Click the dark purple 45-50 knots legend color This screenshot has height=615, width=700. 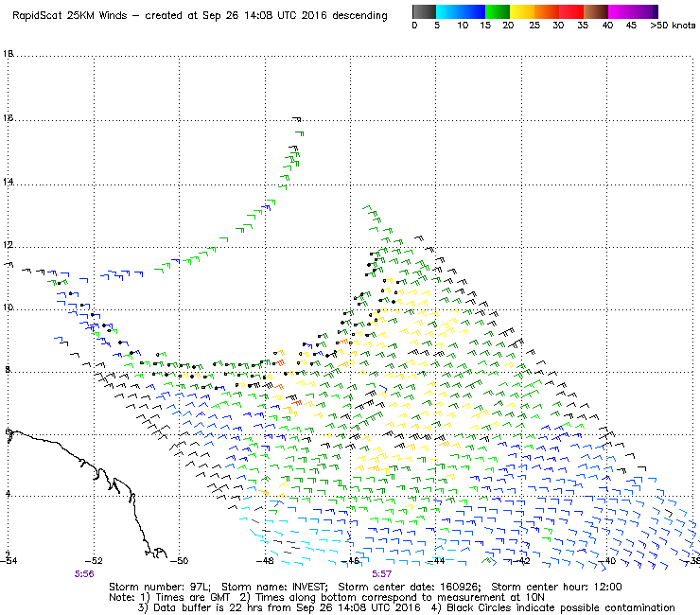pyautogui.click(x=645, y=11)
